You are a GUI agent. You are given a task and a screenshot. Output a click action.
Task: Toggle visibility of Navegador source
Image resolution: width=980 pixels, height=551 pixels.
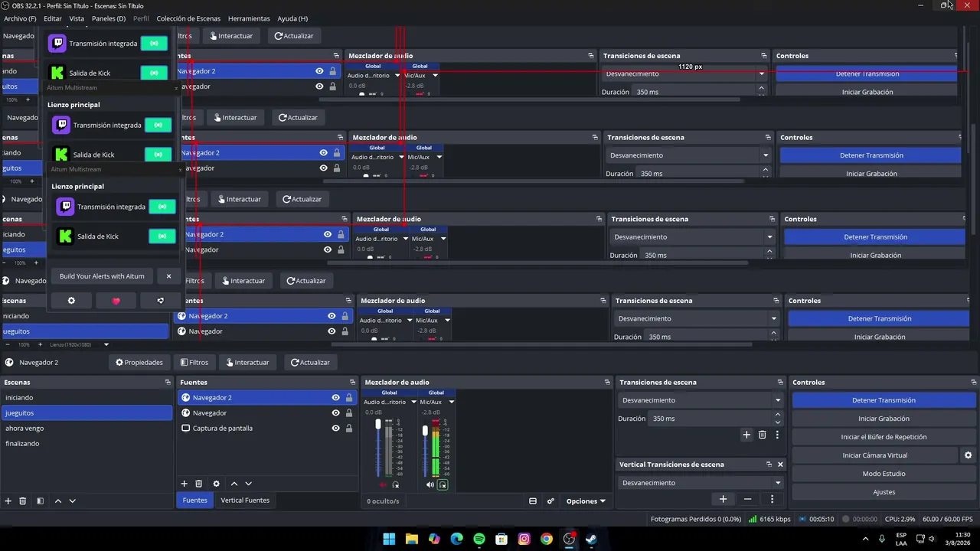pos(335,413)
